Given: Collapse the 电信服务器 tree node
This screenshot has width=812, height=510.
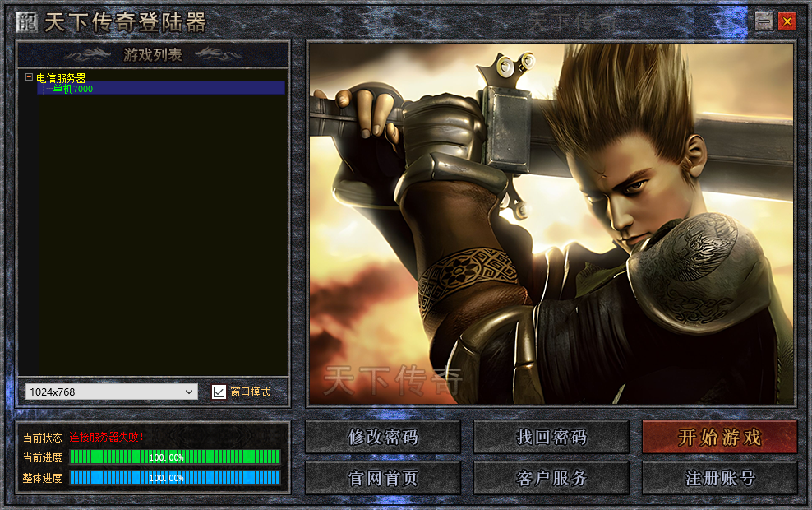Looking at the screenshot, I should [27, 78].
